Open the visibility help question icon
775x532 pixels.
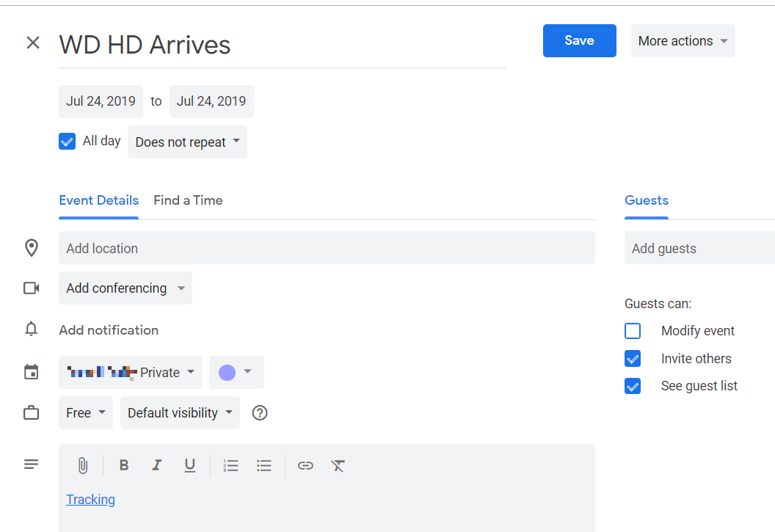pos(260,413)
